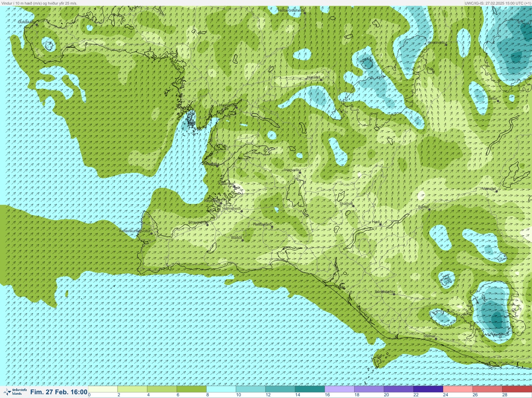Viewport: 532px width, 398px height.
Task: Select the 26–28 m/s salmon red legend swatch
Action: [x=487, y=389]
